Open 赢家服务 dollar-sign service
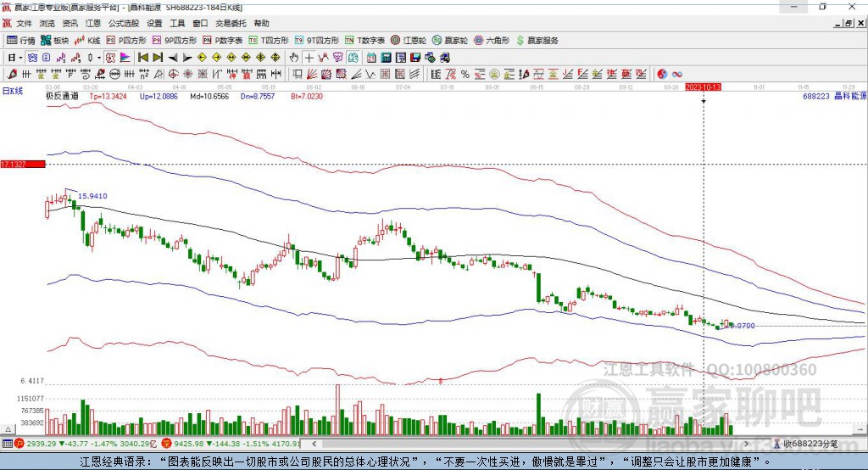The width and height of the screenshot is (868, 470). pyautogui.click(x=537, y=41)
